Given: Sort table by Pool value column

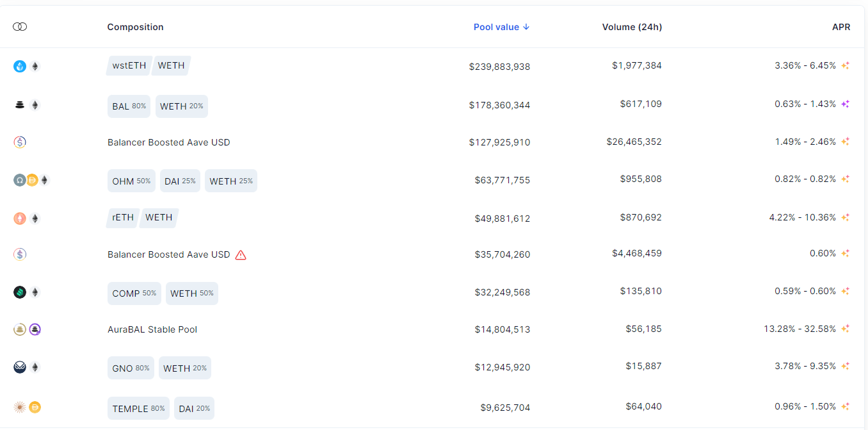Looking at the screenshot, I should point(501,27).
